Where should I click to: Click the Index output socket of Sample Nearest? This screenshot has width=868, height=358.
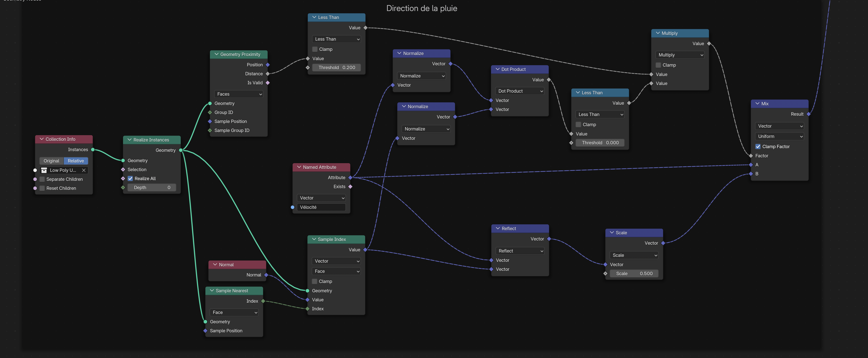263,301
